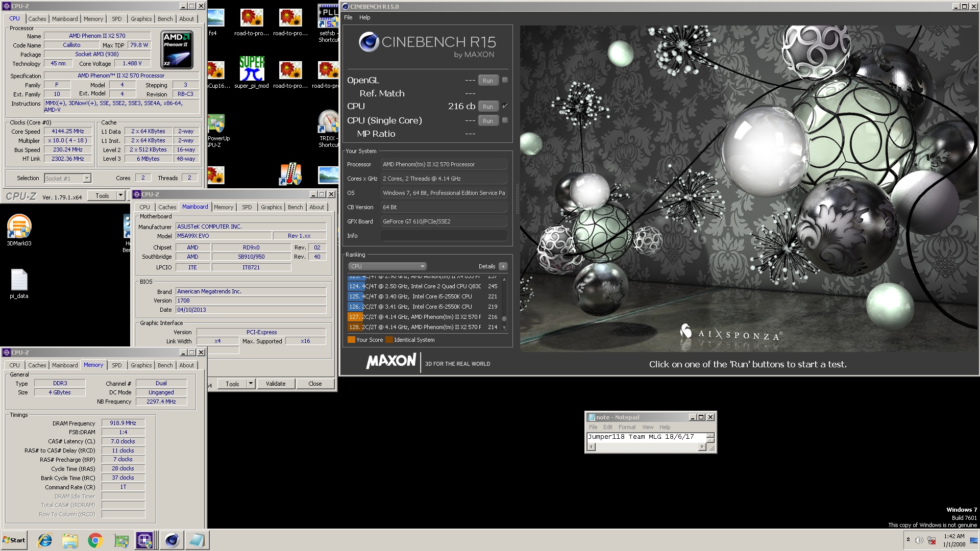Switch to CPU-Z taskbar button
980x551 pixels.
145,540
